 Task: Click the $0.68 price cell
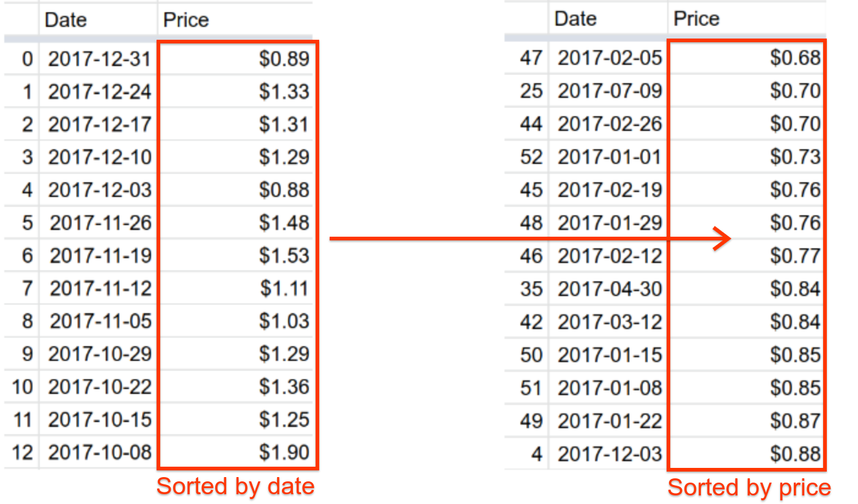point(795,58)
